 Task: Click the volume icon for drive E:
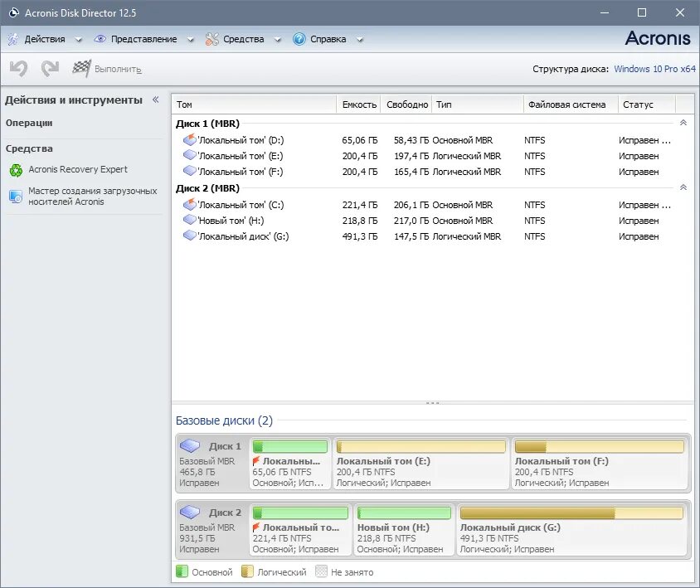tap(190, 155)
